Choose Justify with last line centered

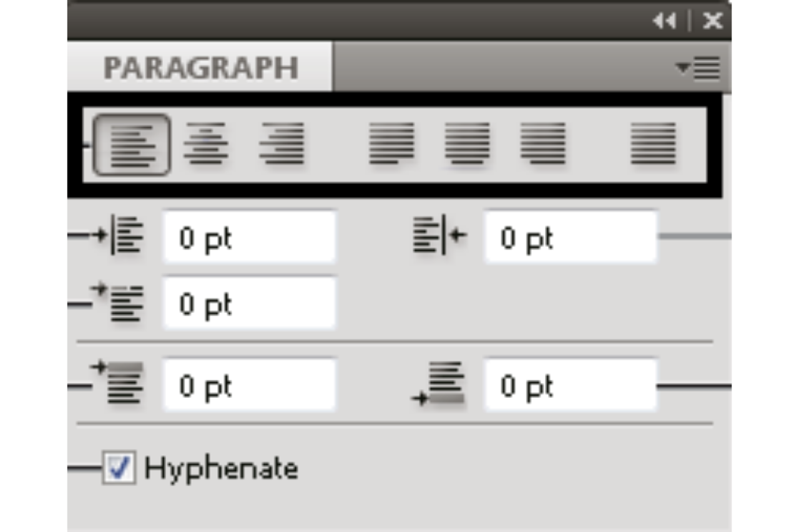[467, 144]
